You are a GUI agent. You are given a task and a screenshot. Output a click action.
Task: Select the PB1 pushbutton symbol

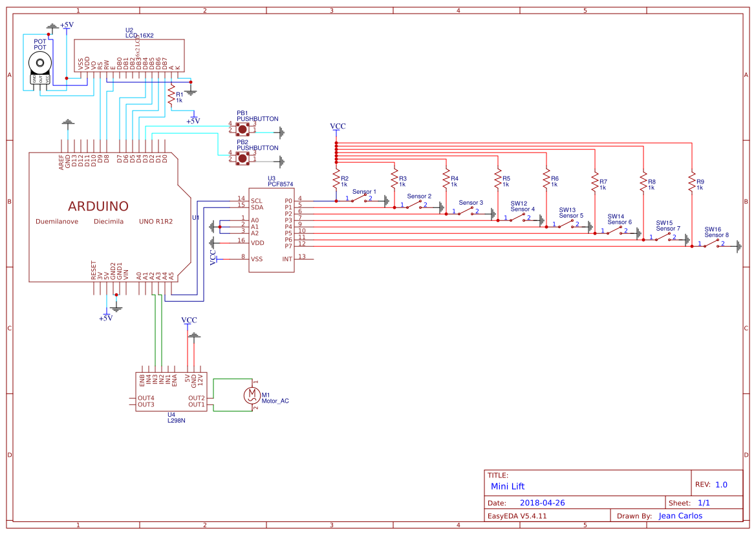point(242,129)
